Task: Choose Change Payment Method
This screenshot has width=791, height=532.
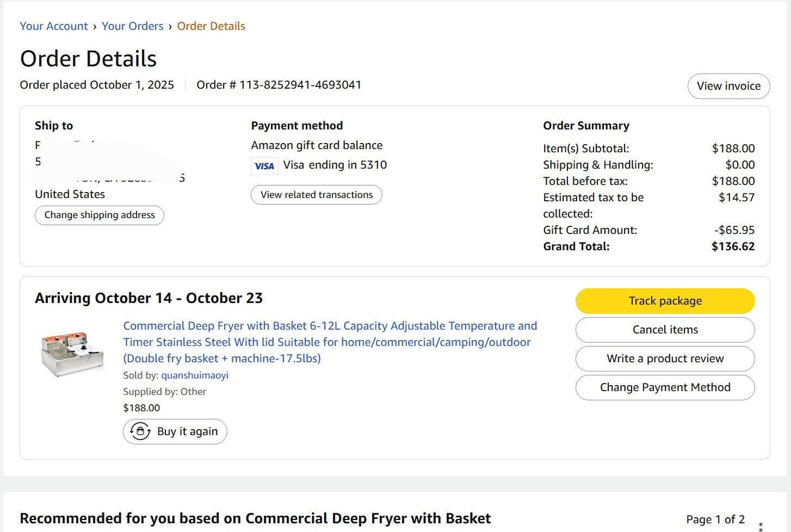Action: [x=665, y=387]
